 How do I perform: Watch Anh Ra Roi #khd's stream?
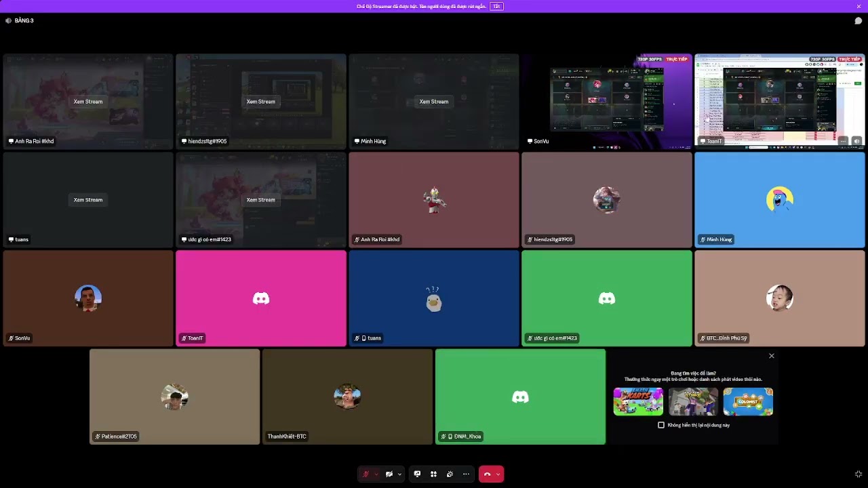point(88,102)
